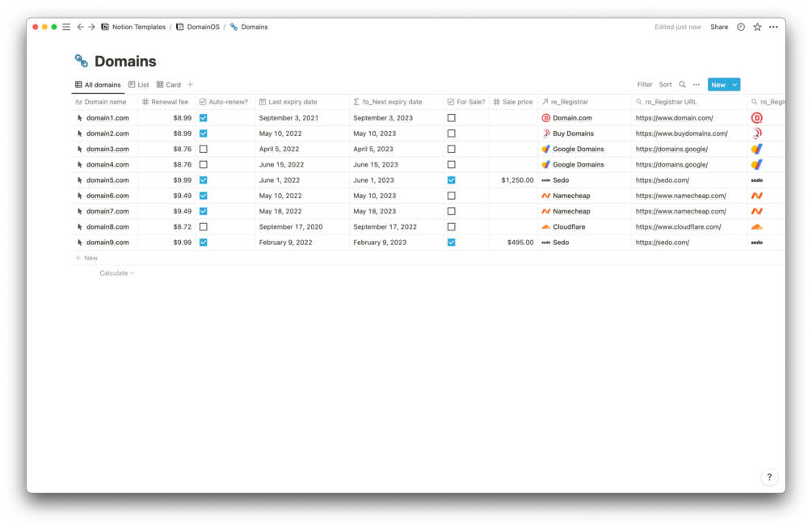Screen dimensions: 812x528
Task: Open the domain5.com page
Action: [107, 180]
